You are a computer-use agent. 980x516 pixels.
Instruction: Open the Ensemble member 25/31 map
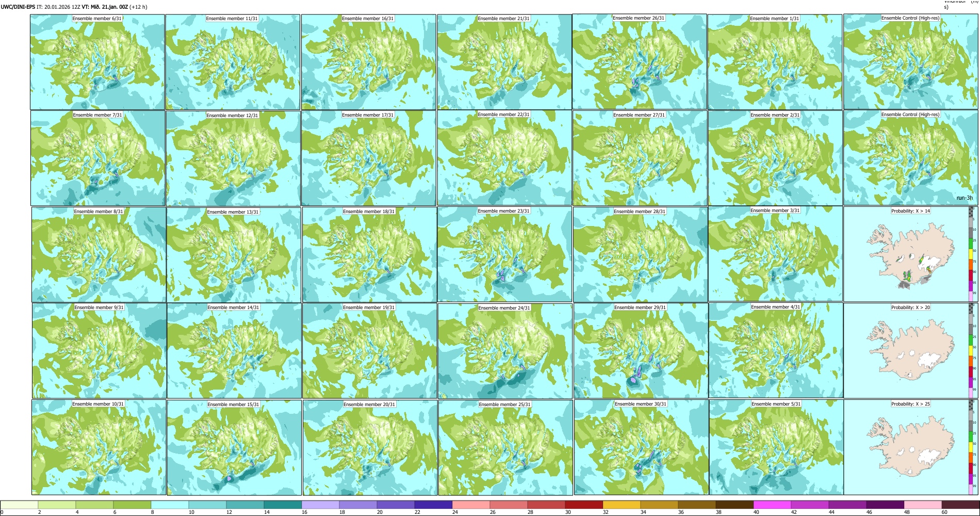(505, 448)
